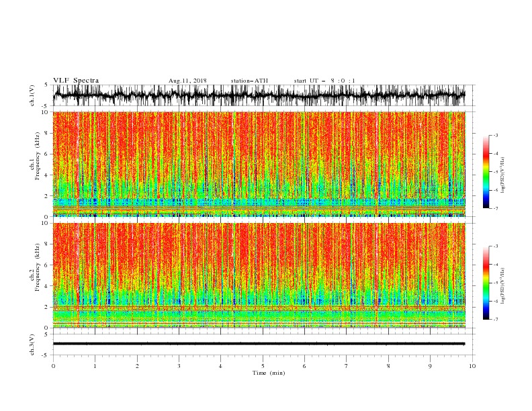Select the ch.2 colorbar "log(PSD)(V²/Hz)" label
Screen dimensions: 532x411
coord(502,286)
